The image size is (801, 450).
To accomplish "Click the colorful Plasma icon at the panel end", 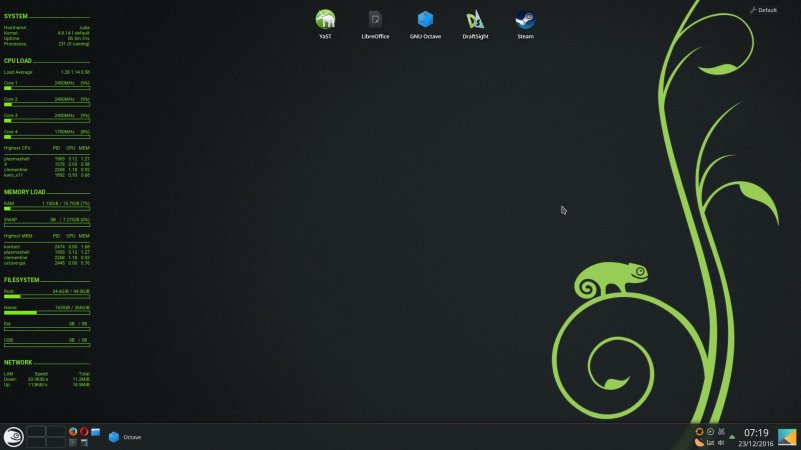I will 787,437.
